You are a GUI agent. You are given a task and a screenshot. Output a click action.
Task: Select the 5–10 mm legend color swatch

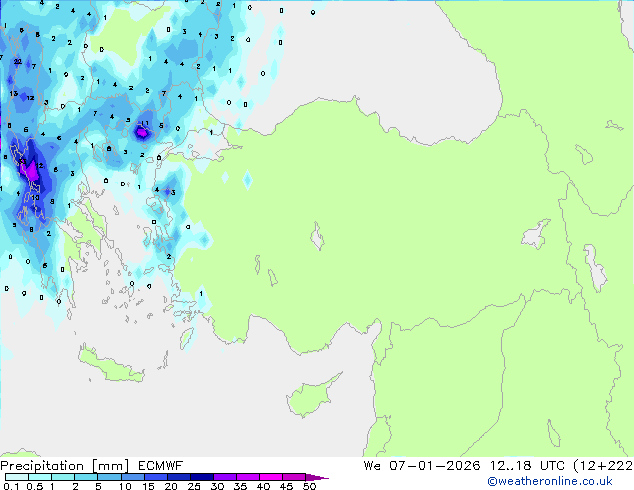click(x=109, y=477)
